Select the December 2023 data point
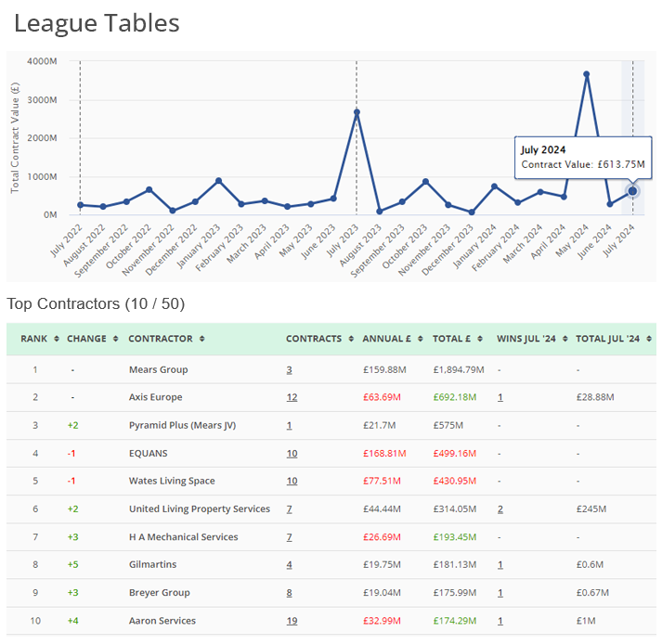This screenshot has height=644, width=662. pyautogui.click(x=472, y=212)
